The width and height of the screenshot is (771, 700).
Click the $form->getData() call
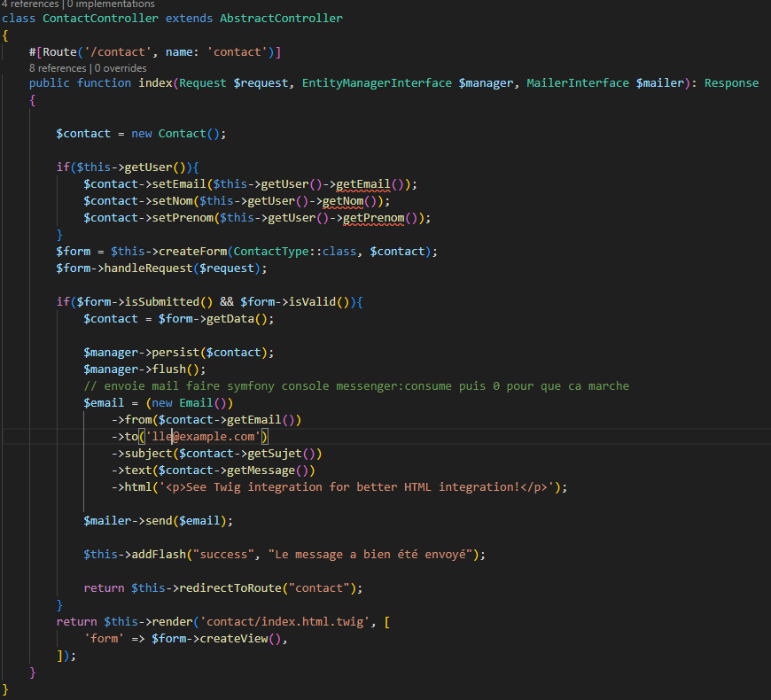point(216,319)
